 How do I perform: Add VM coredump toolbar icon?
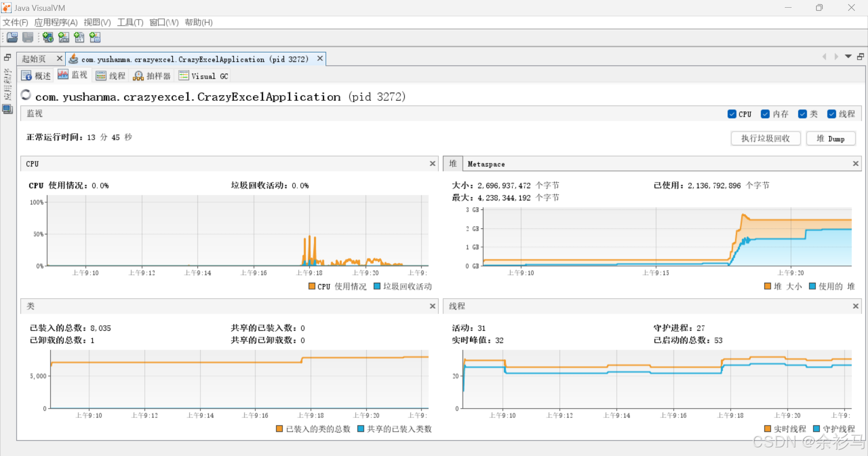pos(79,38)
